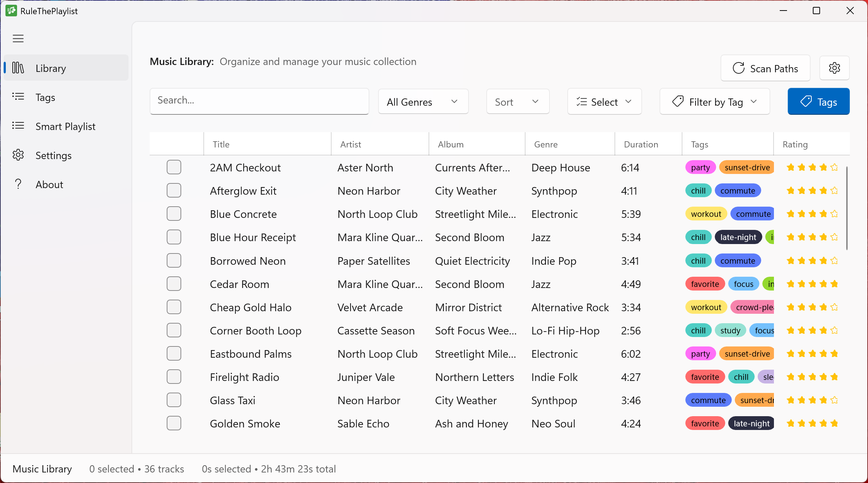Click the hamburger menu icon
This screenshot has width=868, height=483.
[18, 38]
